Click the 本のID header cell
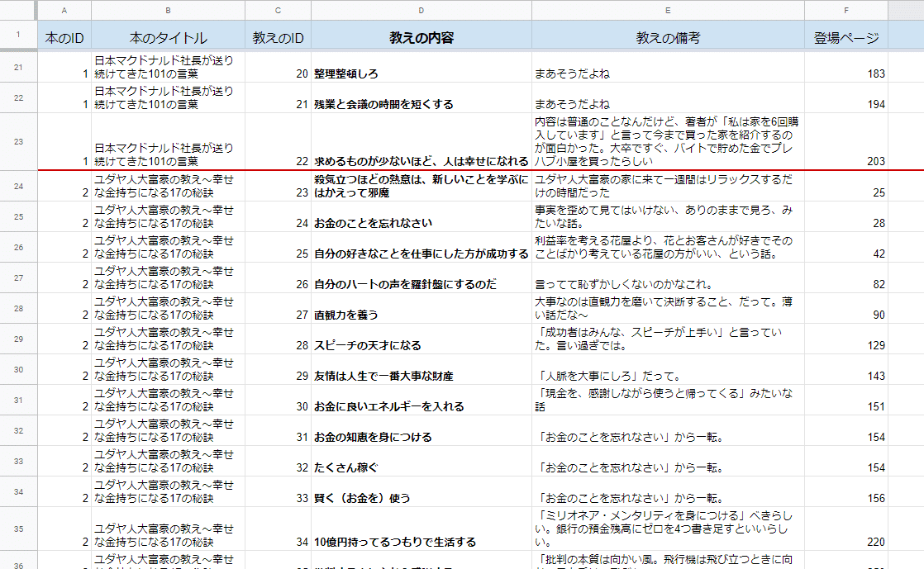 pos(64,35)
